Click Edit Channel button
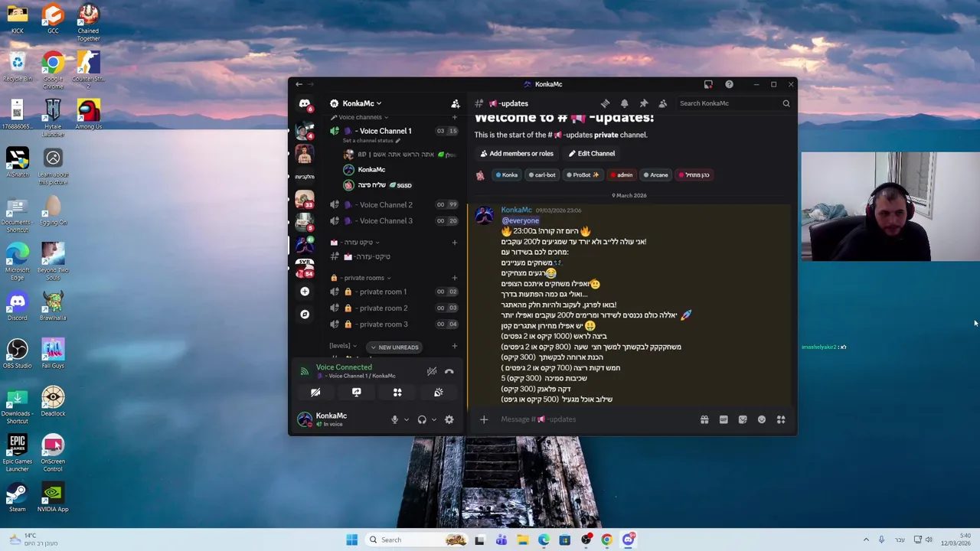 [x=591, y=154]
